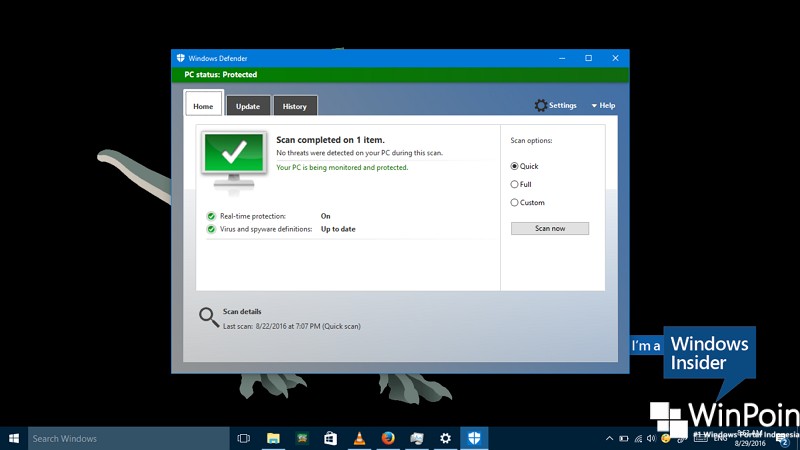Screen dimensions: 800x450
Task: Click 'Your PC is being monitored and protected.' text
Action: point(342,167)
